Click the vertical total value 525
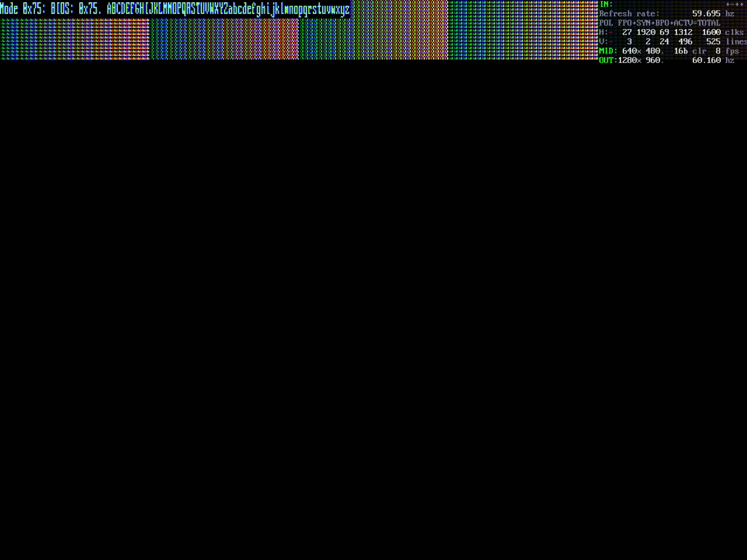747x560 pixels. point(713,42)
